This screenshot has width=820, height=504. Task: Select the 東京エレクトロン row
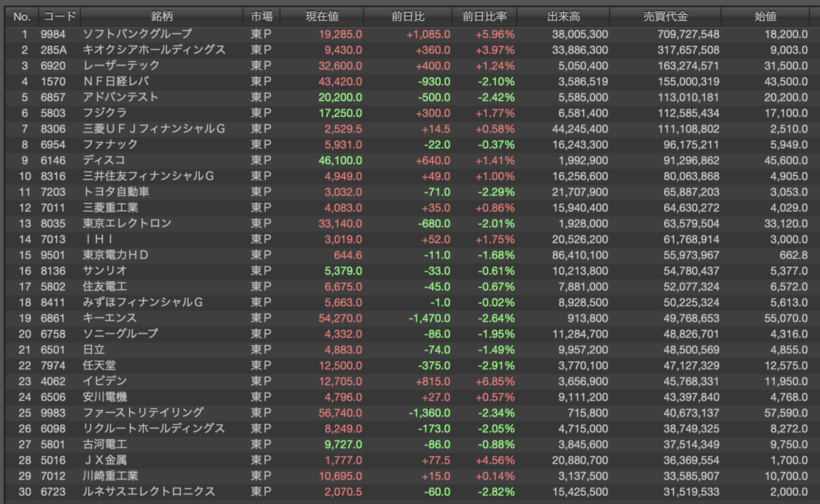point(411,223)
